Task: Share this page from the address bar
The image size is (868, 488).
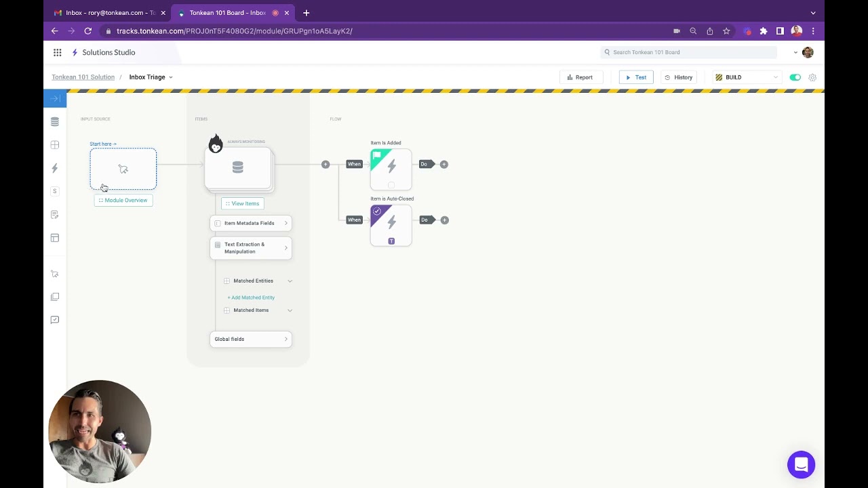Action: click(709, 30)
